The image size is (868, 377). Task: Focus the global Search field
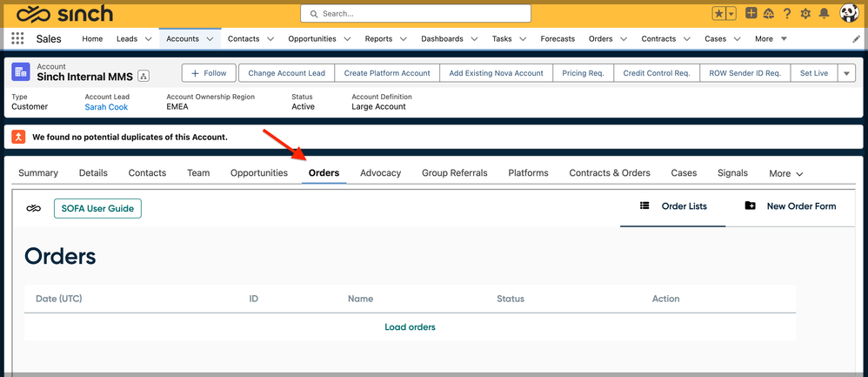coord(415,13)
